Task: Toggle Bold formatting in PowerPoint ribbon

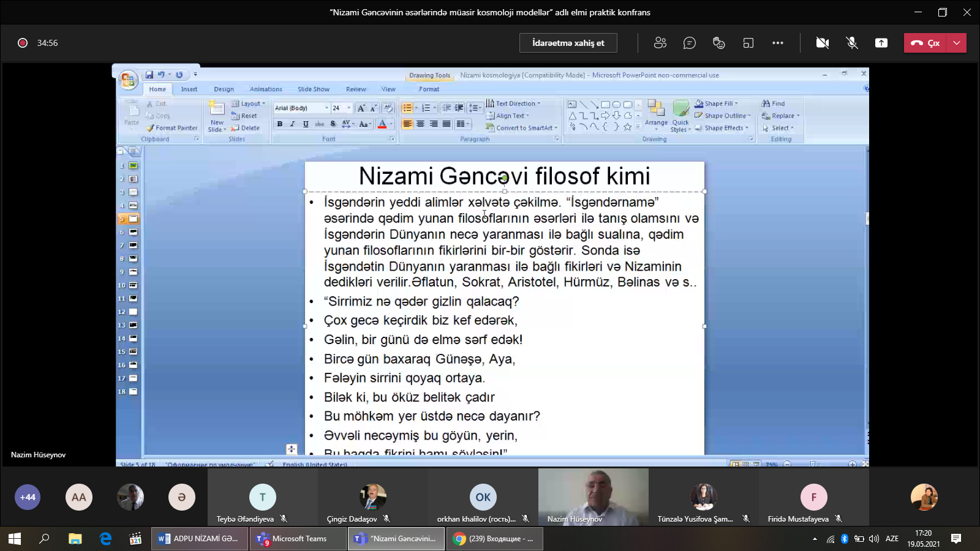Action: coord(280,124)
